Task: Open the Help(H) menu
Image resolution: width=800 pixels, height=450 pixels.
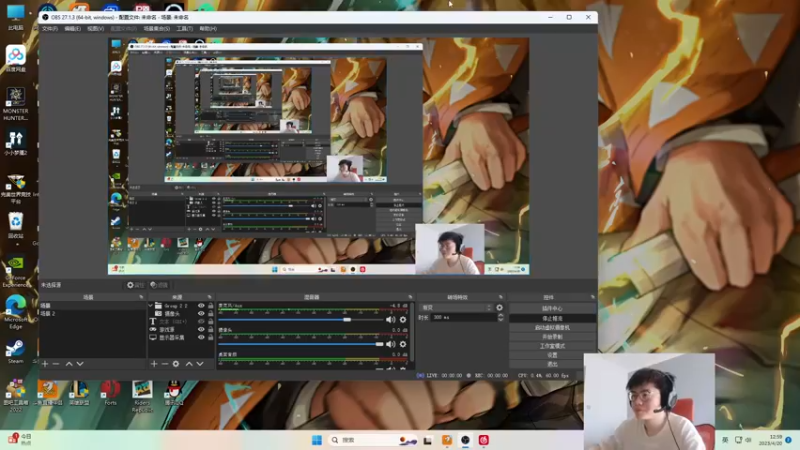Action: [x=208, y=29]
